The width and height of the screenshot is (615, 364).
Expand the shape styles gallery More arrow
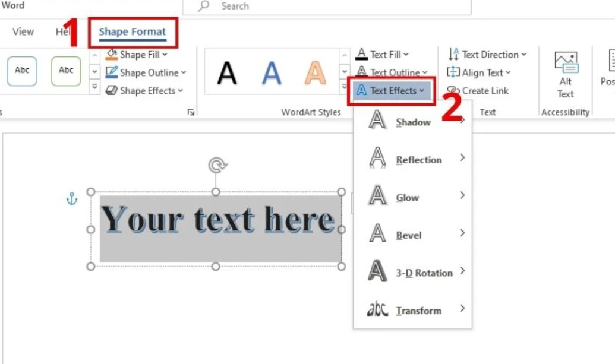[94, 87]
